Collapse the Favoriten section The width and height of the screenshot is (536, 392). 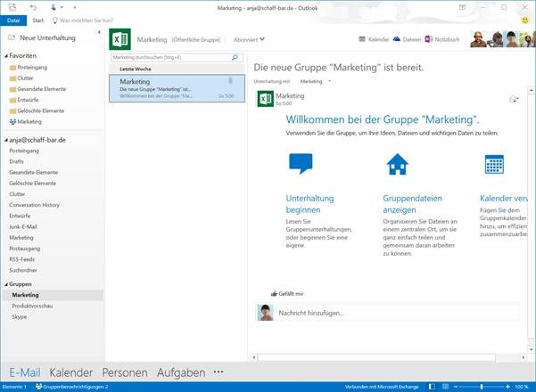4,54
